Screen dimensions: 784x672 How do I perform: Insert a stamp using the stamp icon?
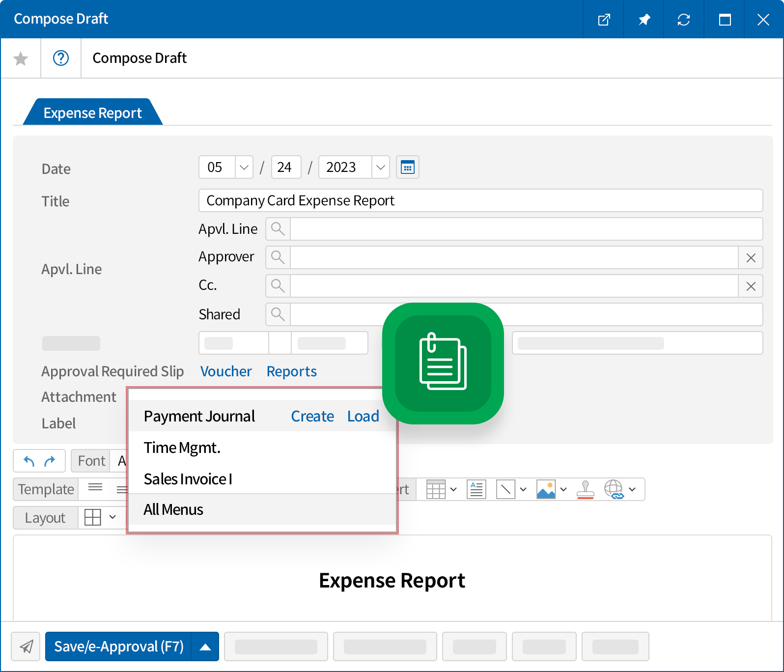click(585, 489)
